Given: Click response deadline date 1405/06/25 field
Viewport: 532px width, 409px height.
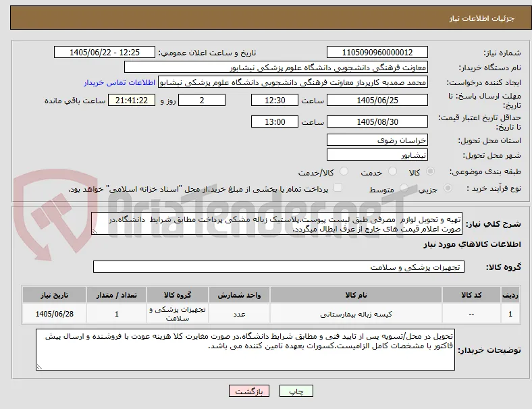Looking at the screenshot, I should tap(377, 100).
